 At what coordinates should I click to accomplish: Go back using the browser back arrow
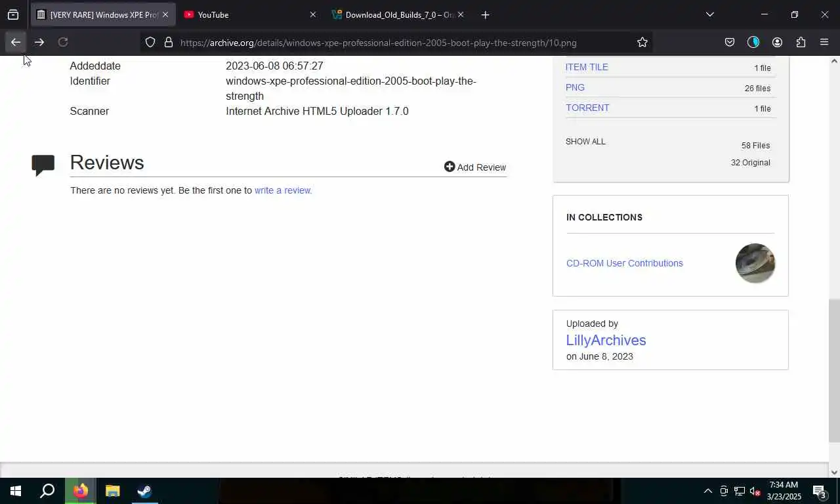[x=15, y=42]
